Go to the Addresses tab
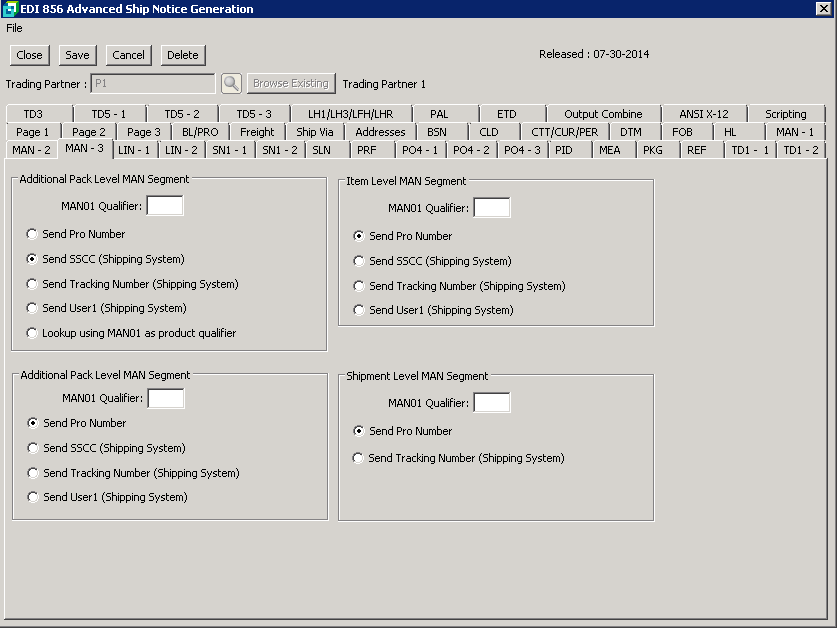This screenshot has width=837, height=628. pyautogui.click(x=380, y=132)
